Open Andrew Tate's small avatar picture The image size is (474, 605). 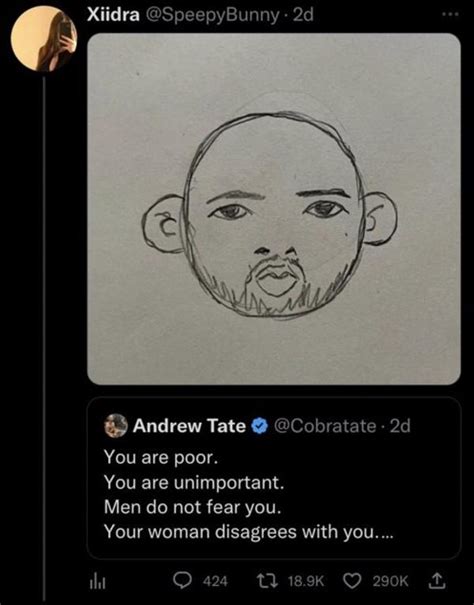[116, 426]
